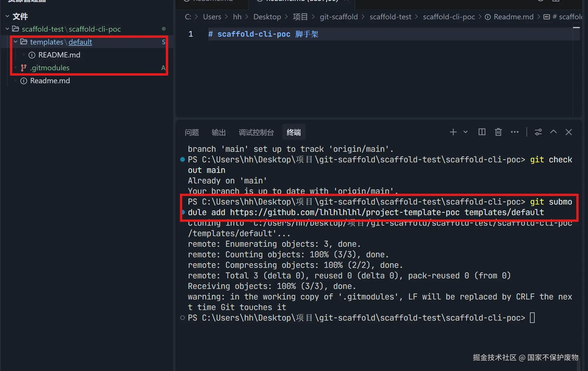Select the .gitmodules file

(50, 68)
